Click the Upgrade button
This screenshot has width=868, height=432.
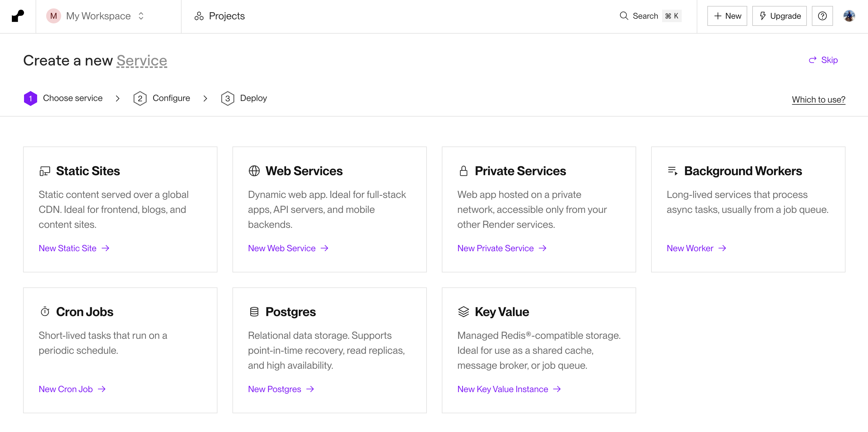pyautogui.click(x=779, y=16)
